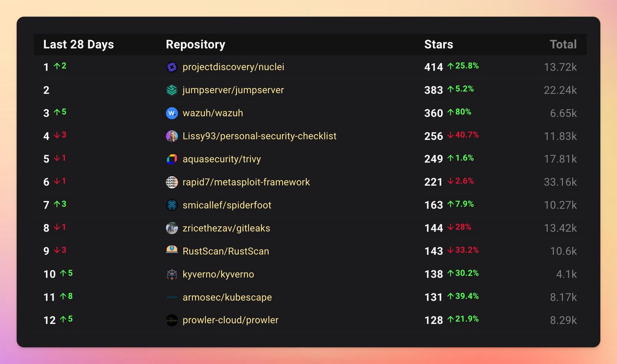The width and height of the screenshot is (617, 364).
Task: Select the 4.1k total value
Action: point(567,275)
